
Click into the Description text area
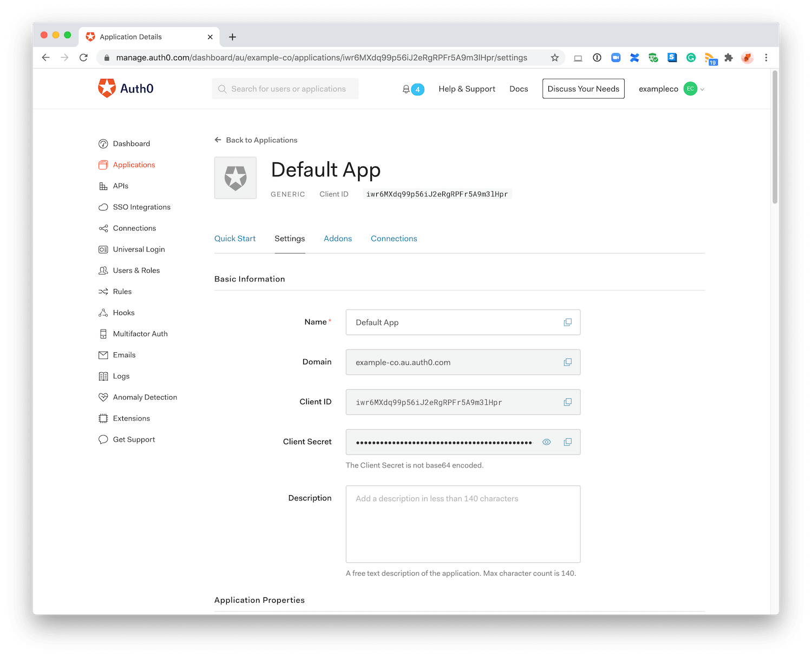[463, 524]
